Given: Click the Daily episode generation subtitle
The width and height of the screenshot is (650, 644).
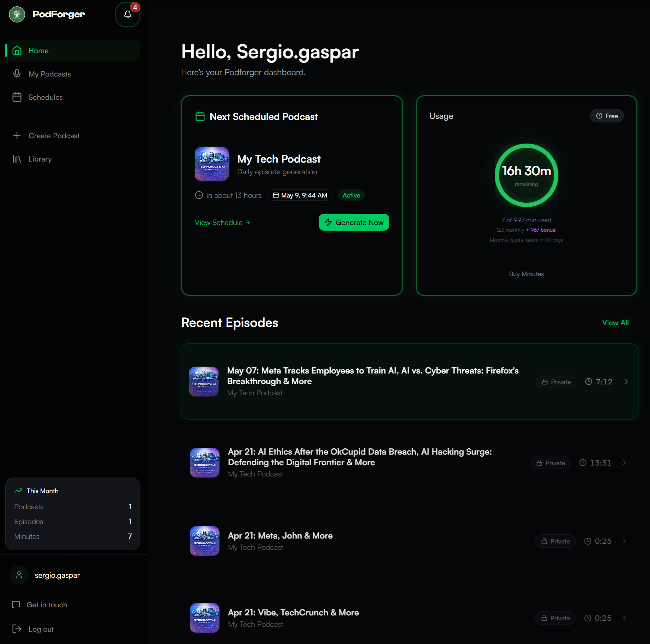Looking at the screenshot, I should [277, 172].
